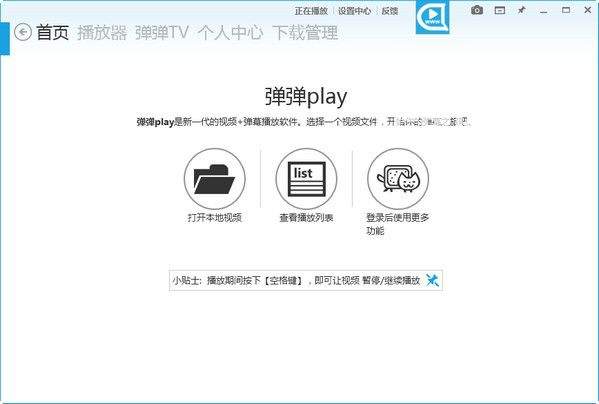Toggle the pin always-on-top icon

(521, 10)
